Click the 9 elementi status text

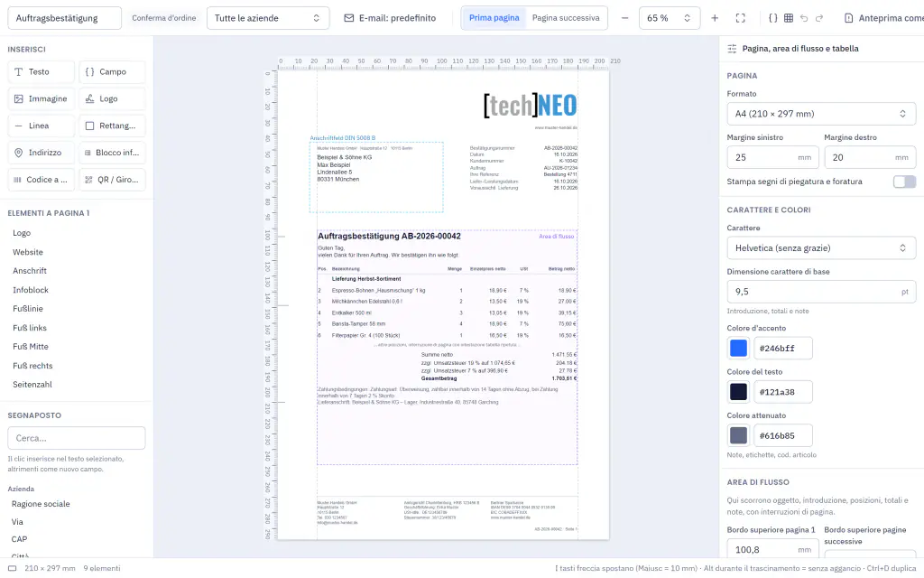(x=101, y=569)
